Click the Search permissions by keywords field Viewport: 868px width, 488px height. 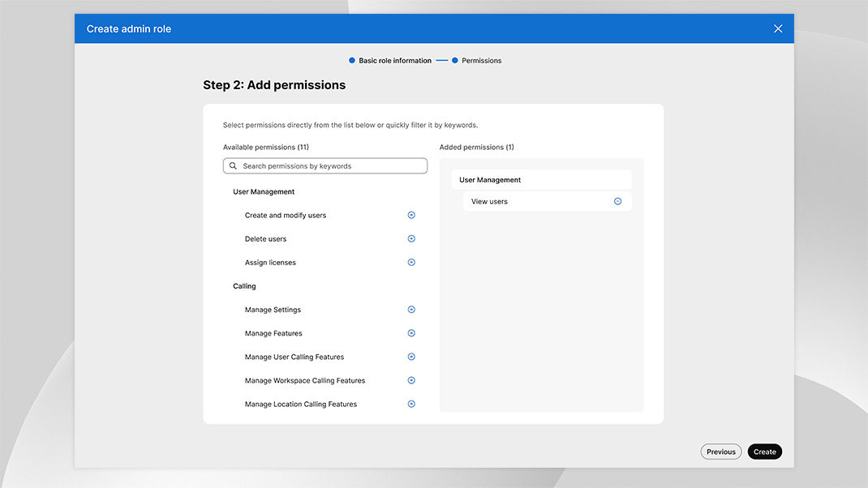[x=329, y=166]
